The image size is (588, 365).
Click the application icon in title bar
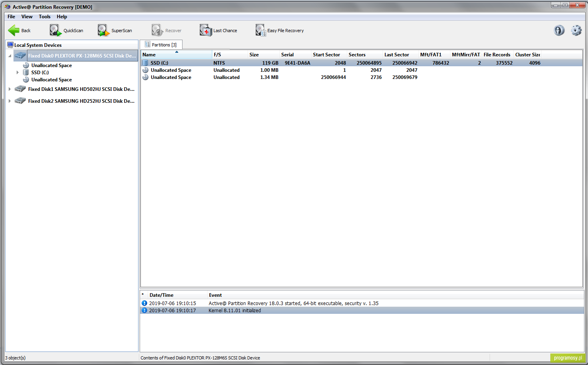point(7,7)
